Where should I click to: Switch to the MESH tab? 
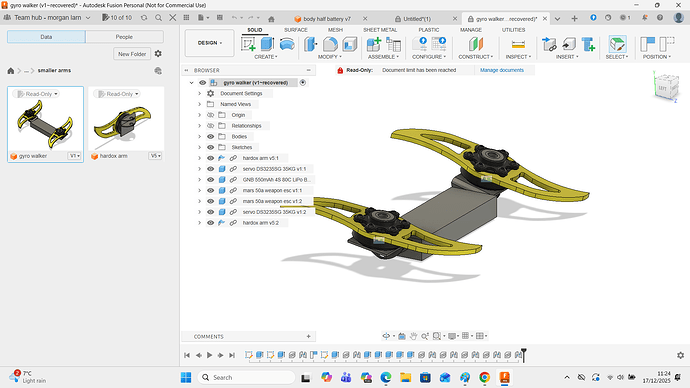click(335, 30)
